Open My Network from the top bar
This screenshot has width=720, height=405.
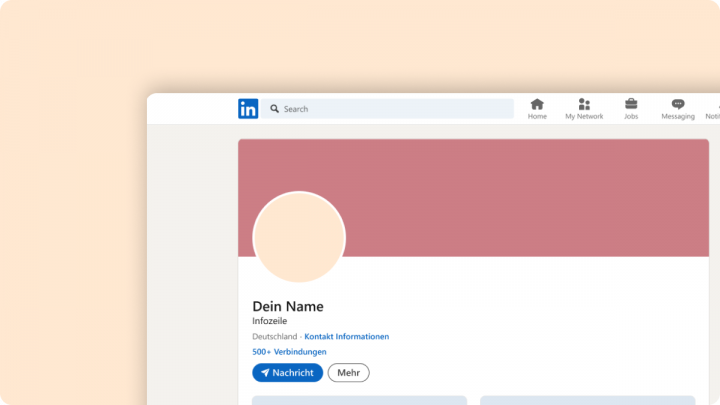pos(584,109)
